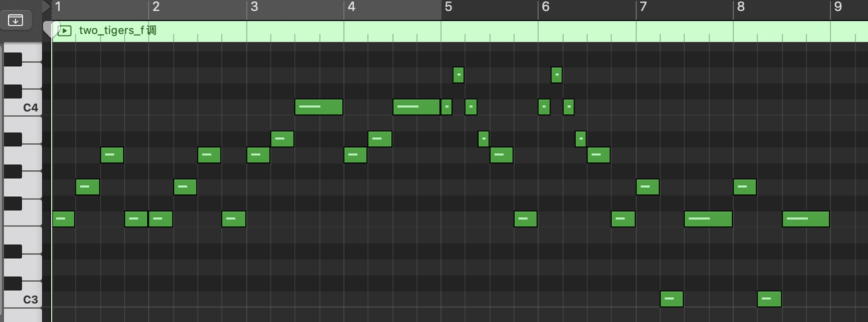Image resolution: width=868 pixels, height=322 pixels.
Task: Click bar 1 on the ruler
Action: (58, 7)
